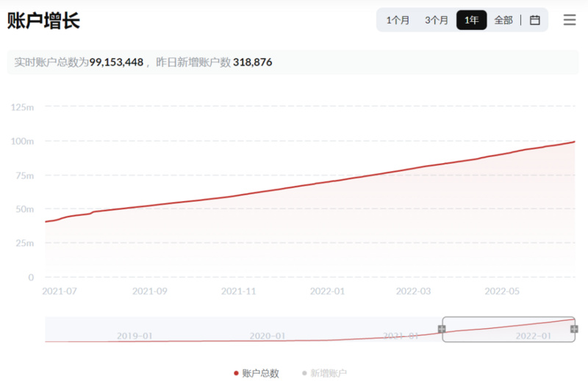This screenshot has height=381, width=588.
Task: Select the 3个月 time range tab
Action: click(x=436, y=20)
